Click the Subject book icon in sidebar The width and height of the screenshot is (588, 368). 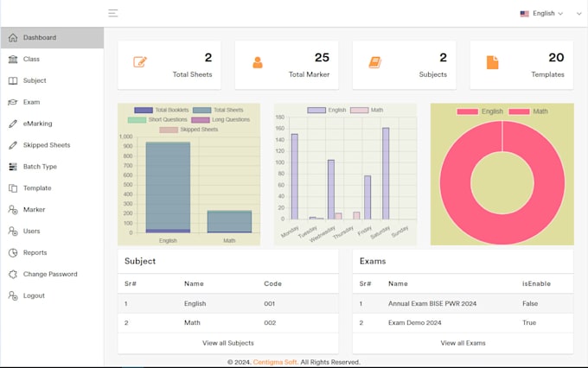[13, 80]
